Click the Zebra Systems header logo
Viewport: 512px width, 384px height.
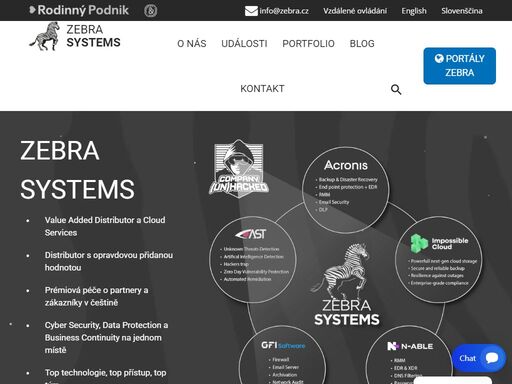[x=75, y=36]
